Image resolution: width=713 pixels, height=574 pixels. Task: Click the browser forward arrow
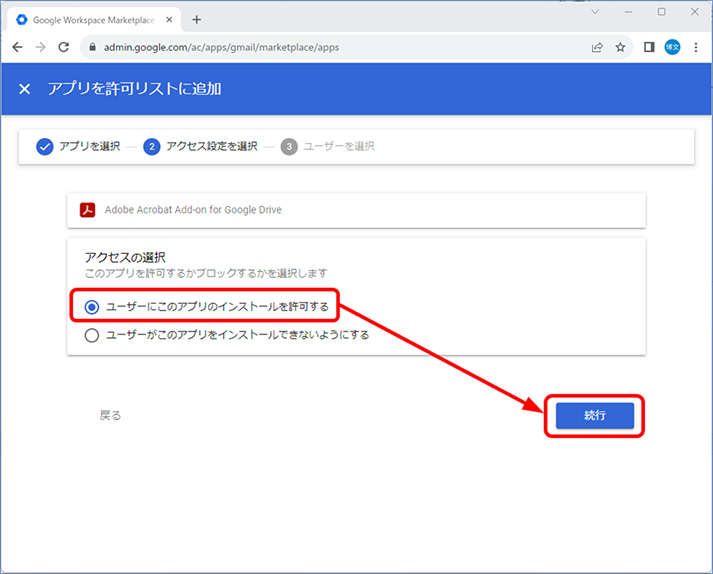pos(40,47)
